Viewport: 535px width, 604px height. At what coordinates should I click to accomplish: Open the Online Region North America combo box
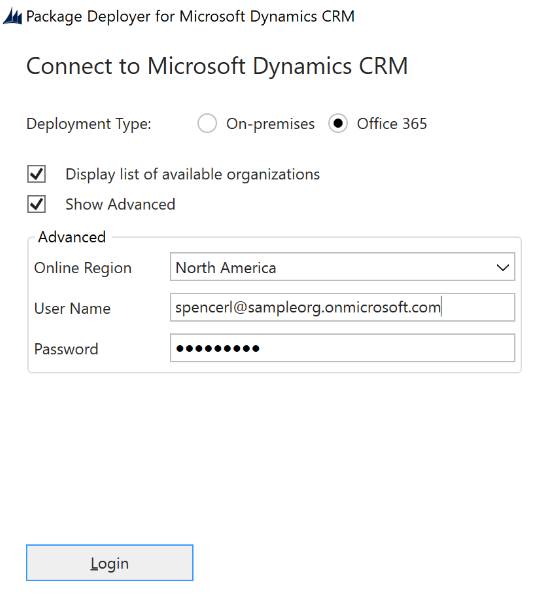pyautogui.click(x=342, y=267)
